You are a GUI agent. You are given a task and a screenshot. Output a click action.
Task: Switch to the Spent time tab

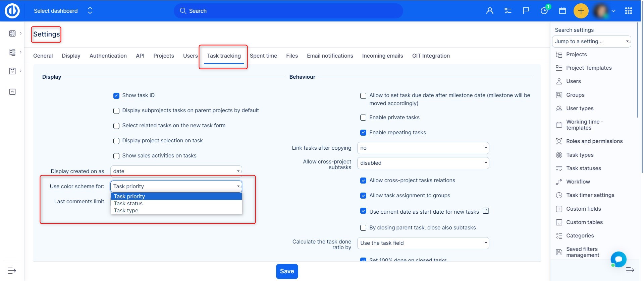point(263,56)
